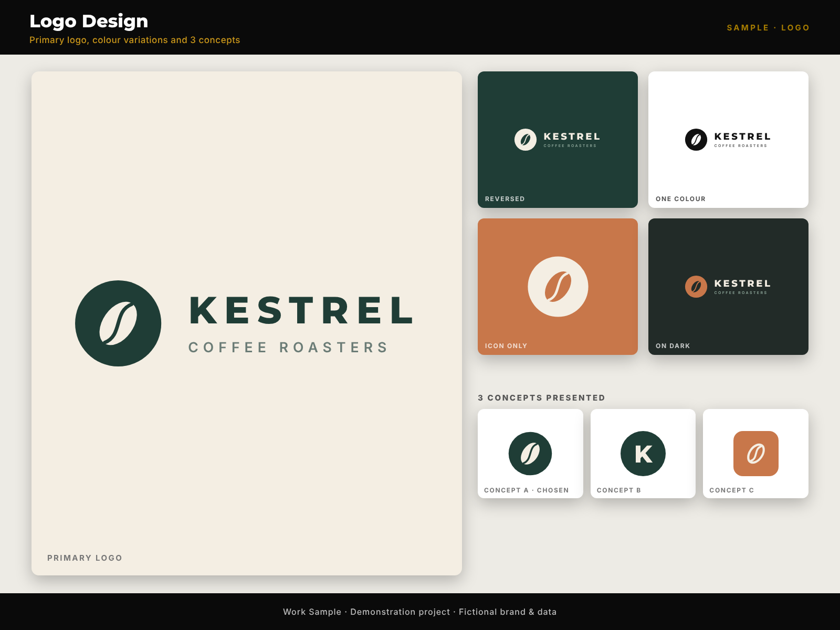Select the ICON ONLY caption label
The width and height of the screenshot is (840, 630).
506,346
